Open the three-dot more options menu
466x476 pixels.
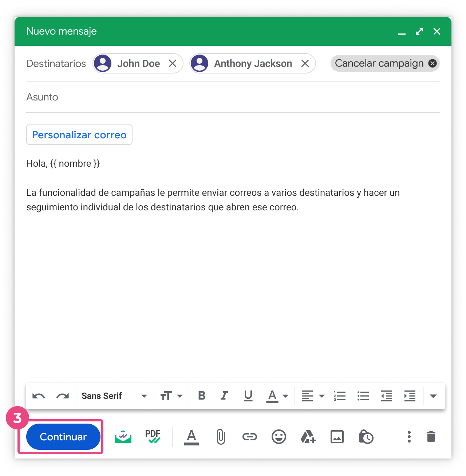(409, 437)
